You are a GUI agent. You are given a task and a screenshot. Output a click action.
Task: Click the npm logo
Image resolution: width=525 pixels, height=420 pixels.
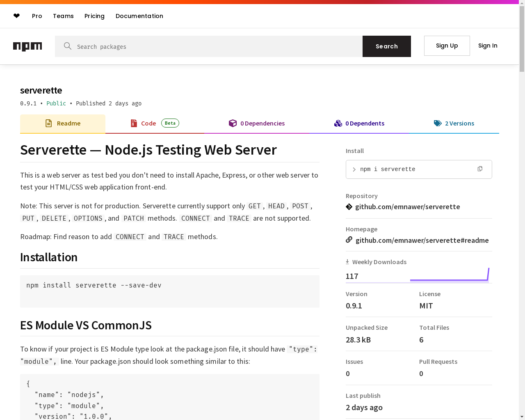click(27, 46)
